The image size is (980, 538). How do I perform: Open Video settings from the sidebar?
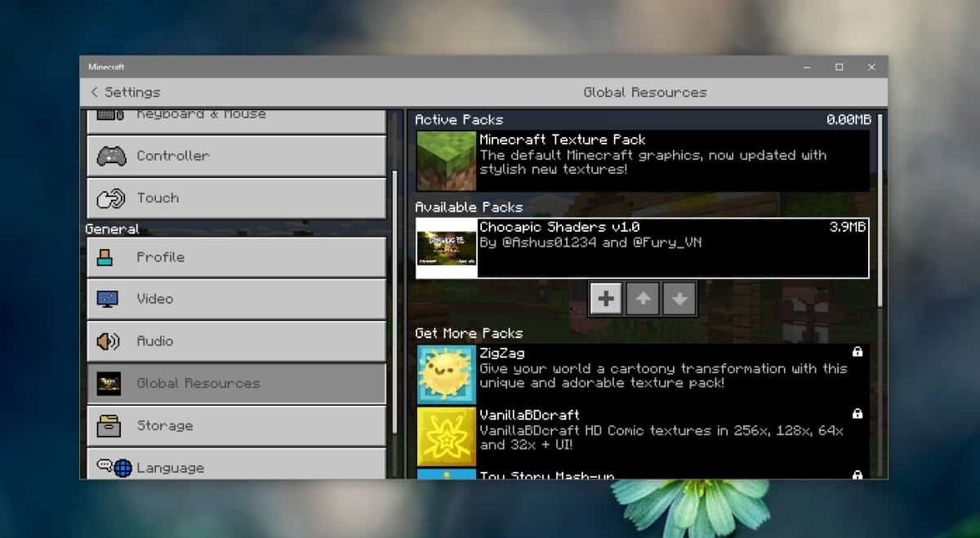point(235,299)
